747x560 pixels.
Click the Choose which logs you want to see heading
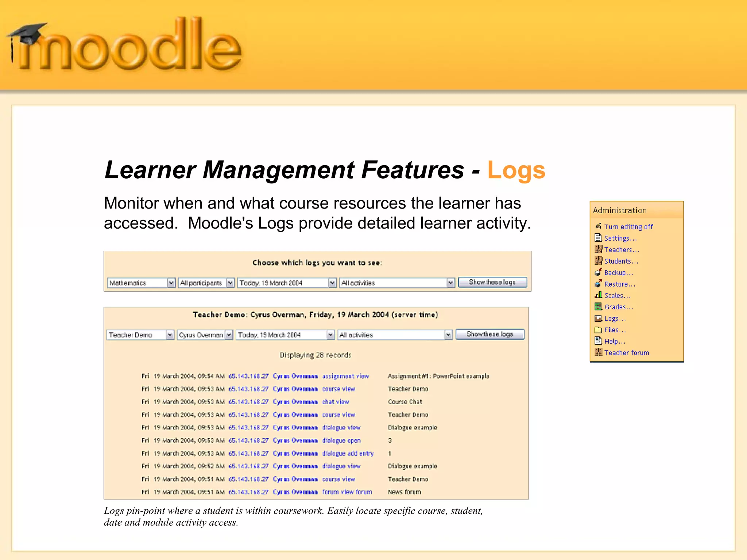[317, 262]
